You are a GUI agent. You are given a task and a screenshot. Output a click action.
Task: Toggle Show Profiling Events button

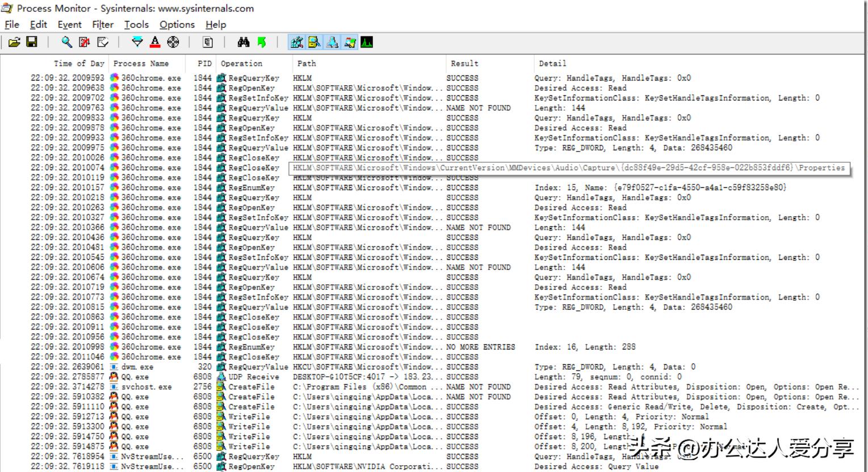[367, 43]
